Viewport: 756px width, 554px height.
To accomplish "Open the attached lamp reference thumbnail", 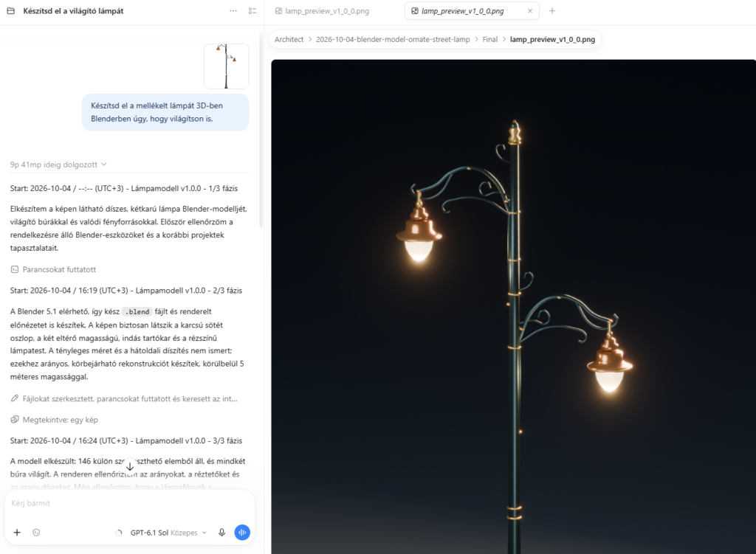I will pos(226,66).
